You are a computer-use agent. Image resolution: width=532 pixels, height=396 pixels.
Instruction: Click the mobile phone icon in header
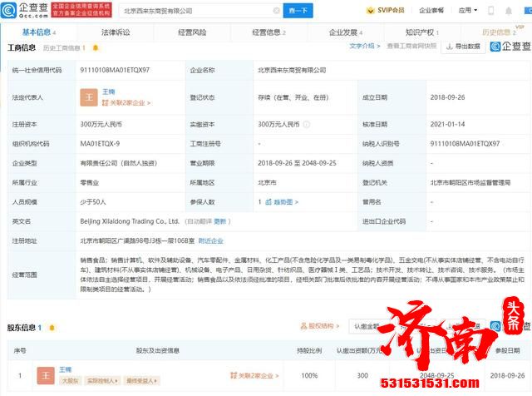[490, 11]
